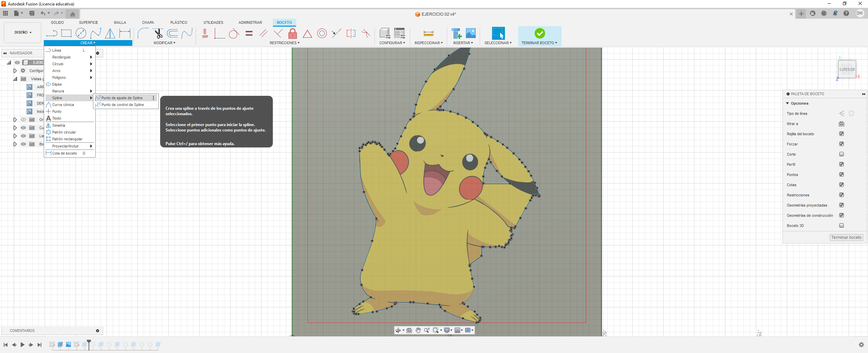Switch to the UTILIDADES tab

tap(213, 22)
